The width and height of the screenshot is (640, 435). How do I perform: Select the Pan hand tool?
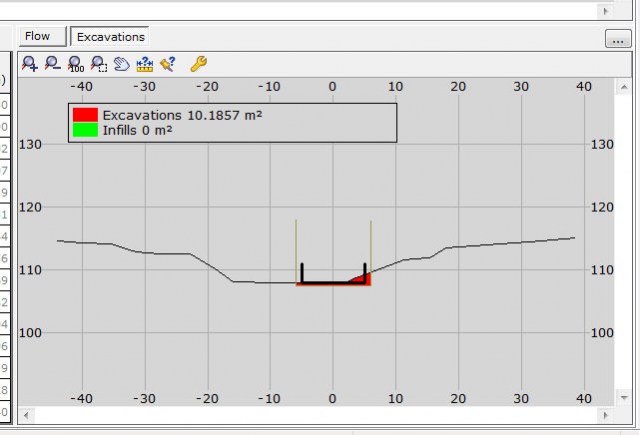[x=121, y=63]
